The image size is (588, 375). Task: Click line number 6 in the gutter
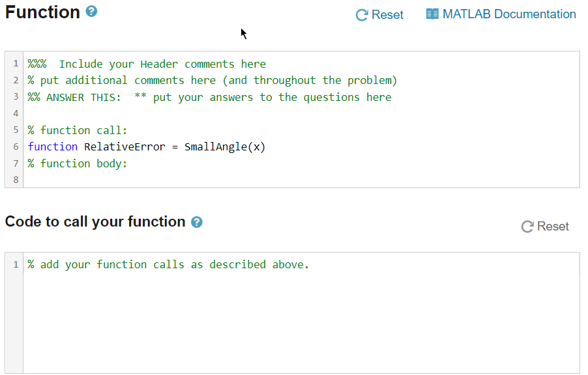pyautogui.click(x=15, y=146)
